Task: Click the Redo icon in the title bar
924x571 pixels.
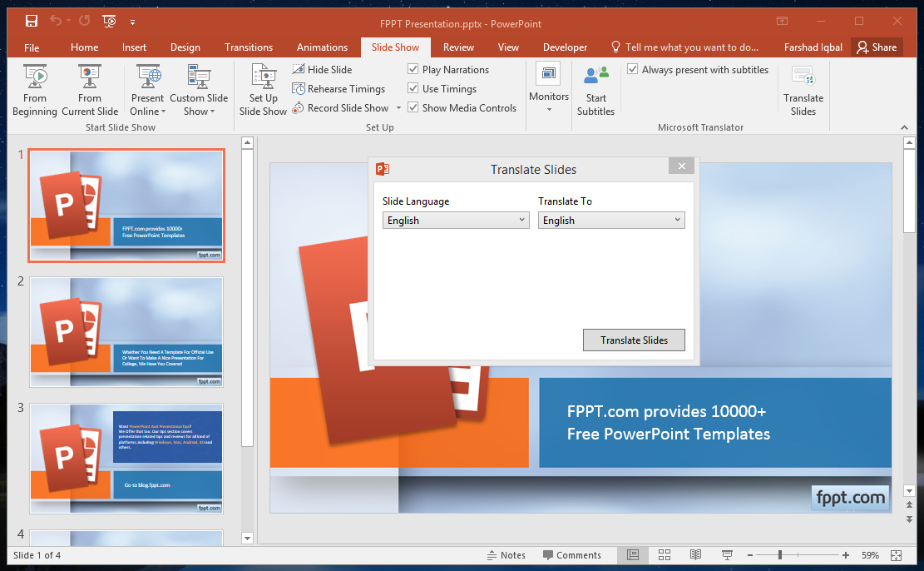Action: (x=84, y=21)
